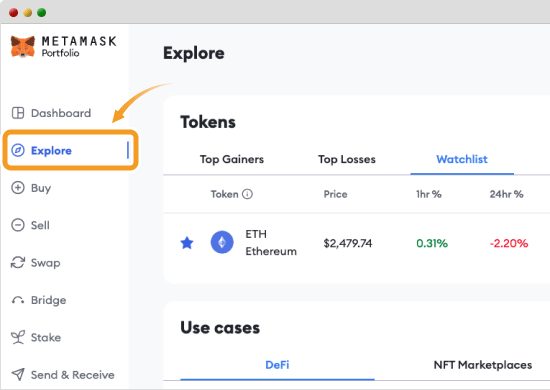Switch to the Top Gainers tab
Viewport: 550px width, 390px height.
coord(232,159)
